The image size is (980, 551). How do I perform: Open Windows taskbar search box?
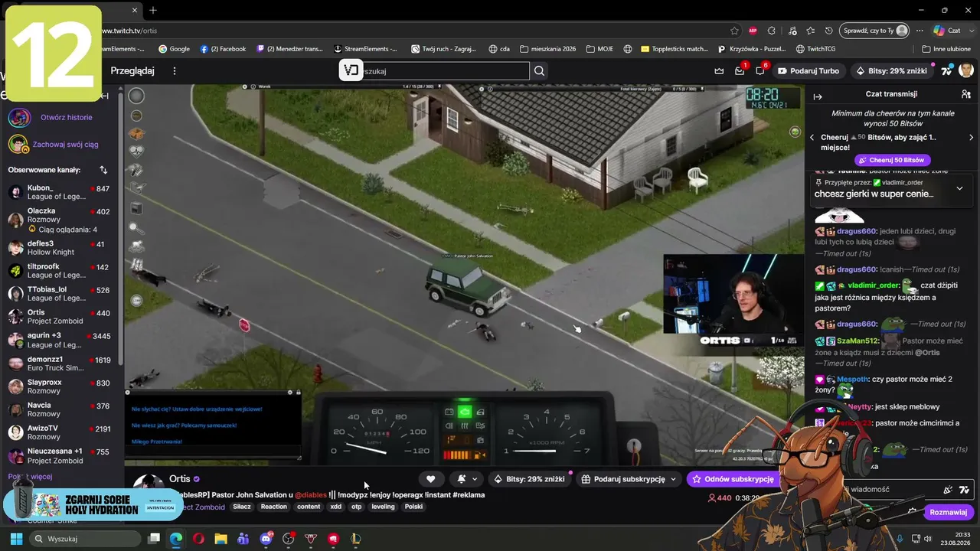point(86,539)
